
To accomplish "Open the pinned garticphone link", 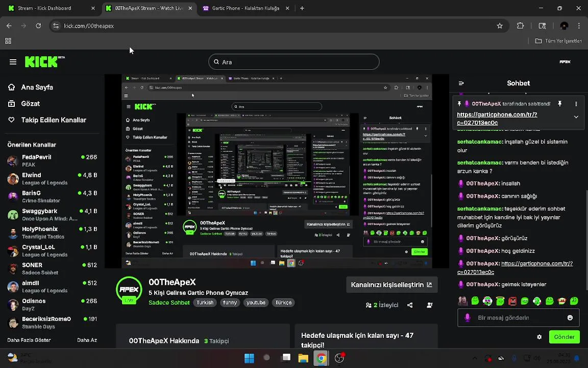I will [x=497, y=119].
